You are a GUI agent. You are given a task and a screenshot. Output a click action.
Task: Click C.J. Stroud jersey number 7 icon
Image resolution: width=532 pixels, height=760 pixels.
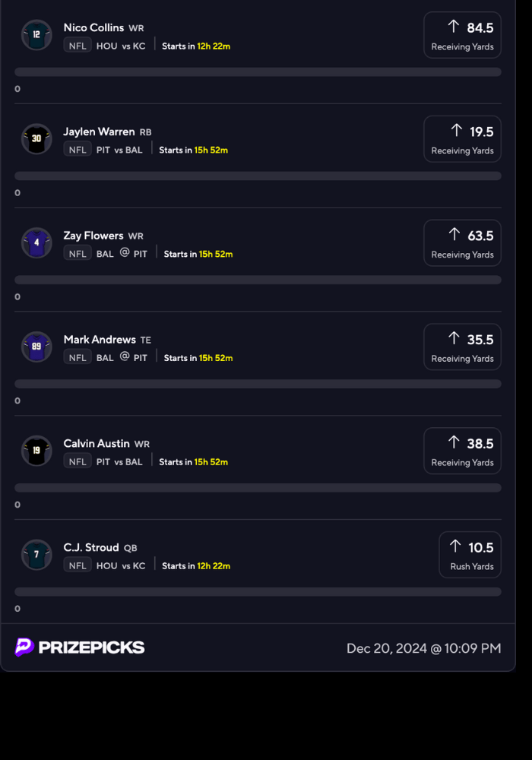[x=36, y=555]
